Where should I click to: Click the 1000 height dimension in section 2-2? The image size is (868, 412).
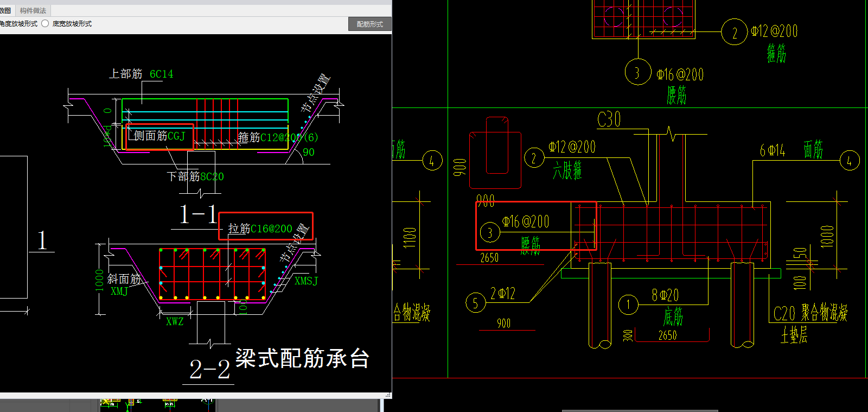coord(99,280)
